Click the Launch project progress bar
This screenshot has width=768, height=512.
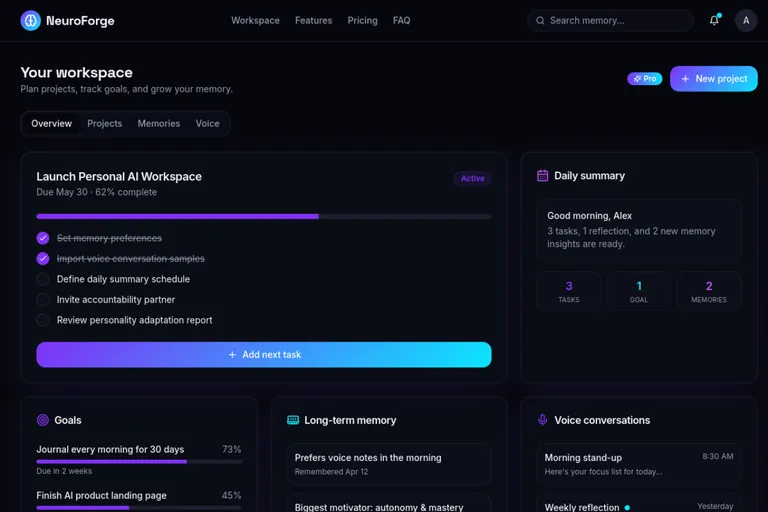pyautogui.click(x=264, y=216)
